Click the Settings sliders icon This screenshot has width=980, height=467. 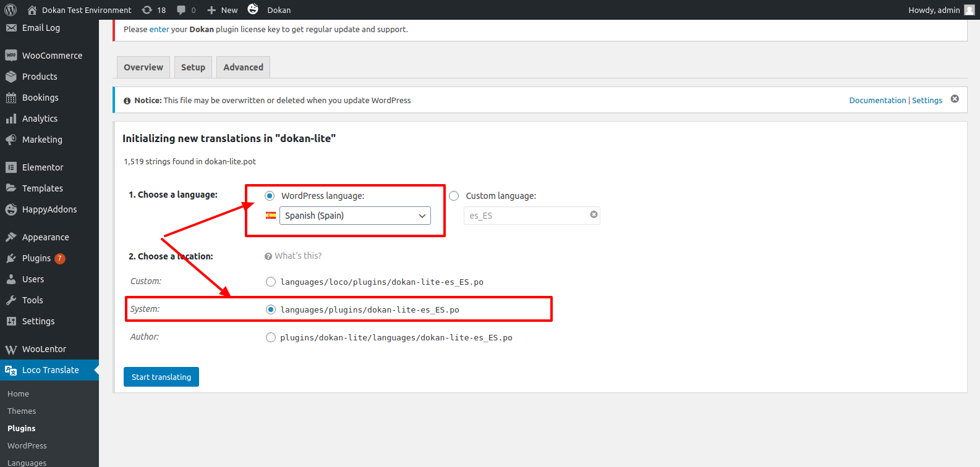[x=11, y=321]
